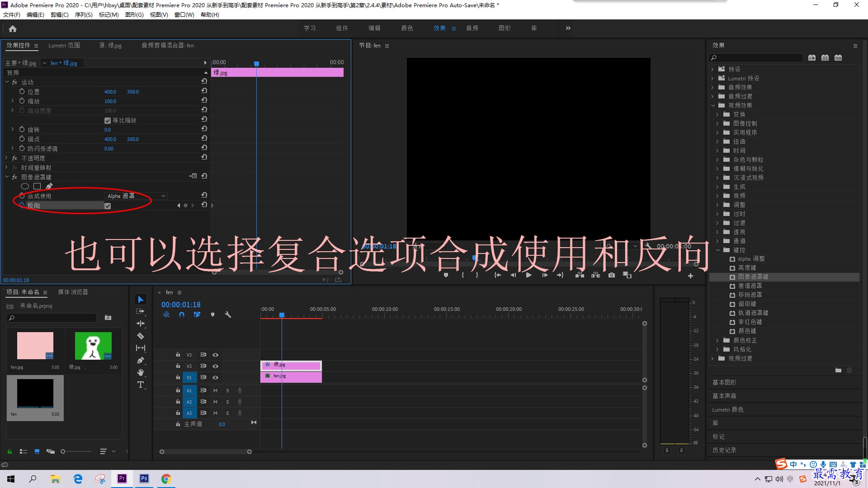Open the 序列(S) menu
Screen dimensions: 868x488
pyautogui.click(x=84, y=14)
